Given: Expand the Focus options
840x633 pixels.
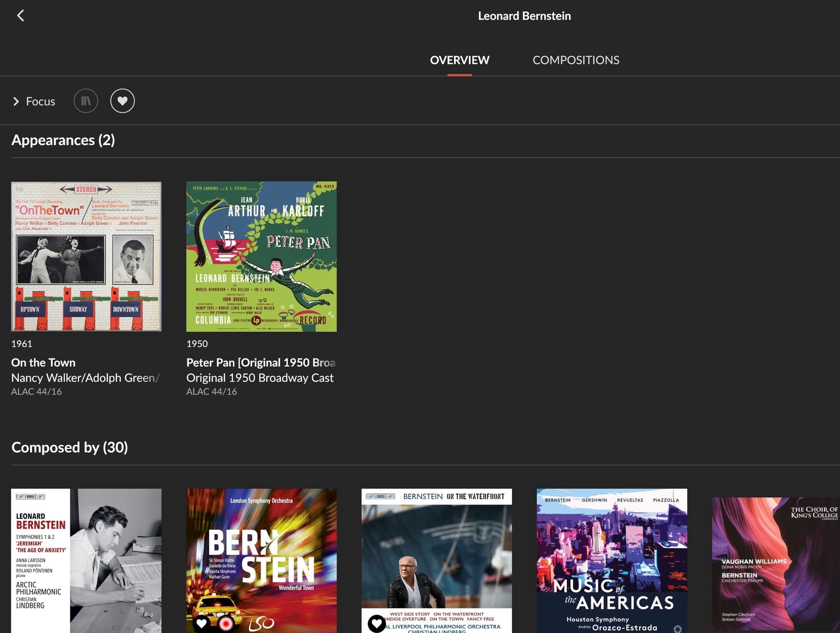Looking at the screenshot, I should (16, 101).
